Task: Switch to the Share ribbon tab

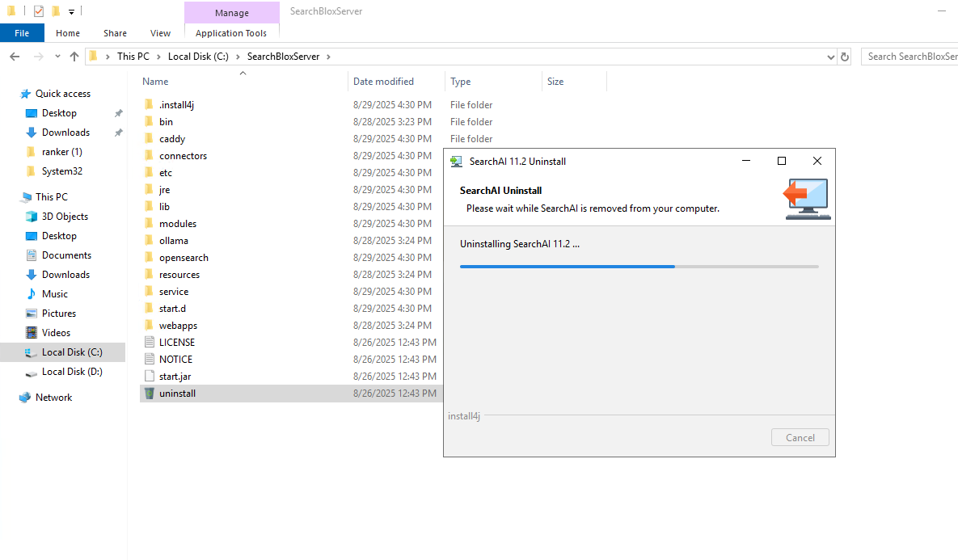Action: click(115, 33)
